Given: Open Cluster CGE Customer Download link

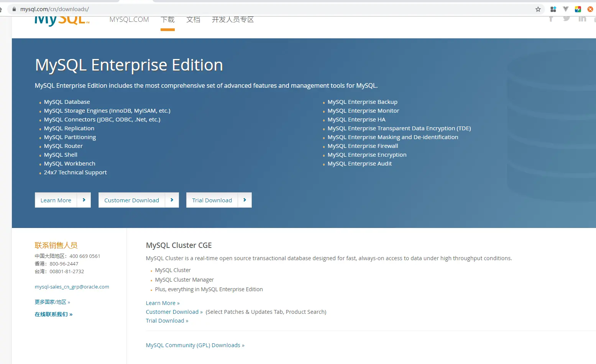Looking at the screenshot, I should coord(174,312).
